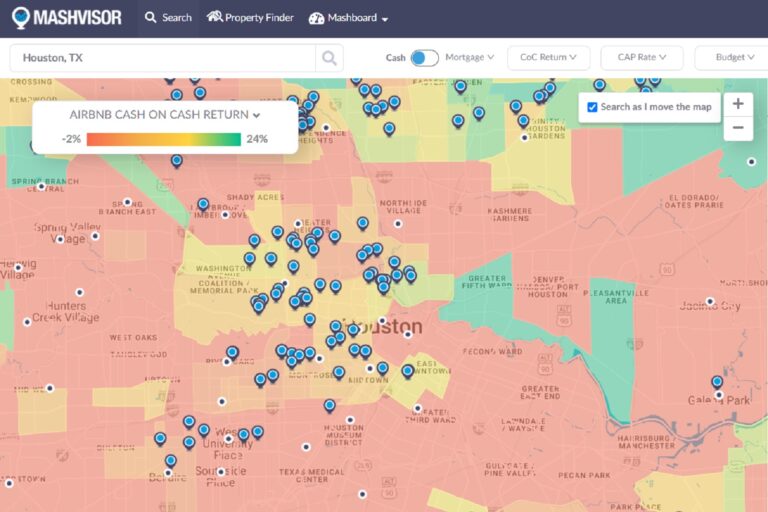The image size is (768, 512).
Task: Click the cash on cash return color gradient bar
Action: coord(164,139)
